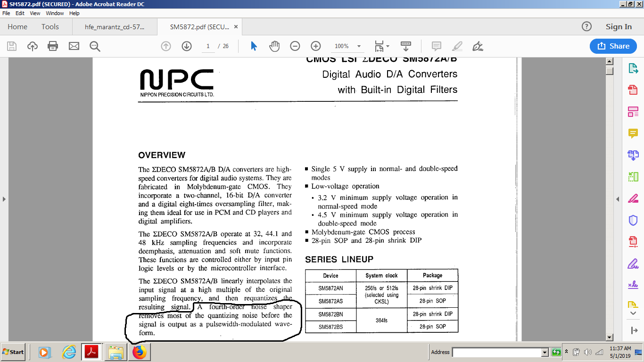Open the View menu
This screenshot has height=362, width=644.
coord(35,13)
